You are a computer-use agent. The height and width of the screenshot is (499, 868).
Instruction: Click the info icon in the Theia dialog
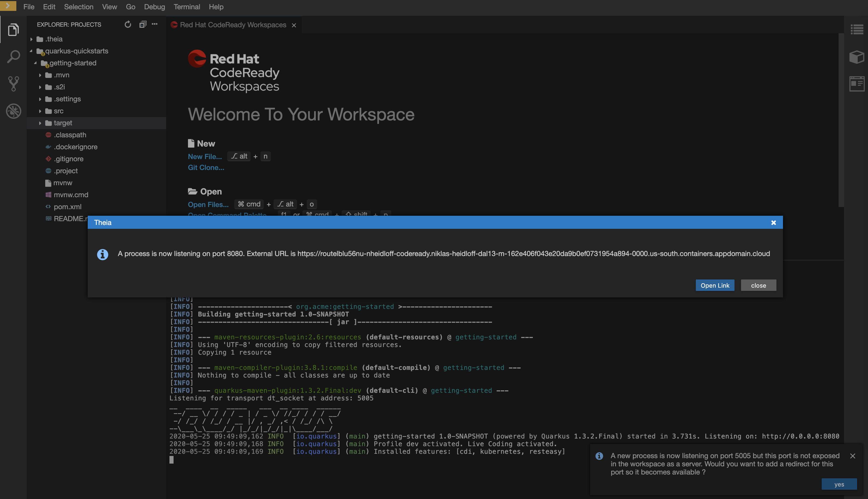[x=102, y=254]
